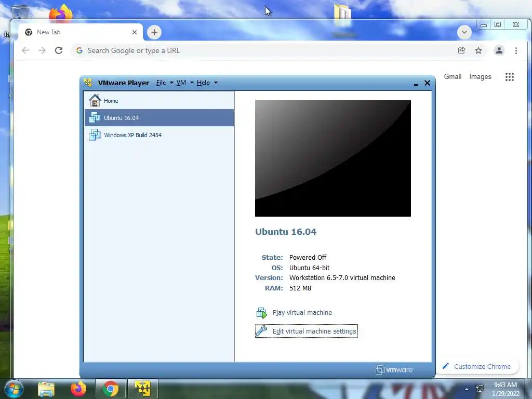532x399 pixels.
Task: Click the Ubuntu 64-bit OS value
Action: pos(309,268)
